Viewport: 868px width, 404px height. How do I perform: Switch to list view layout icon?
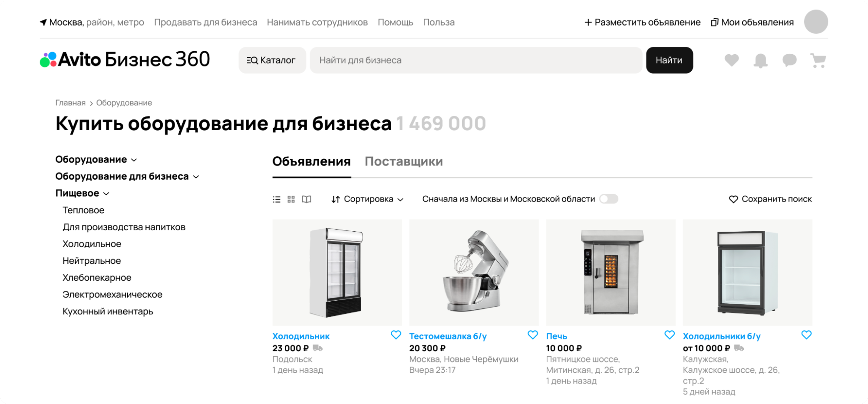(x=277, y=199)
